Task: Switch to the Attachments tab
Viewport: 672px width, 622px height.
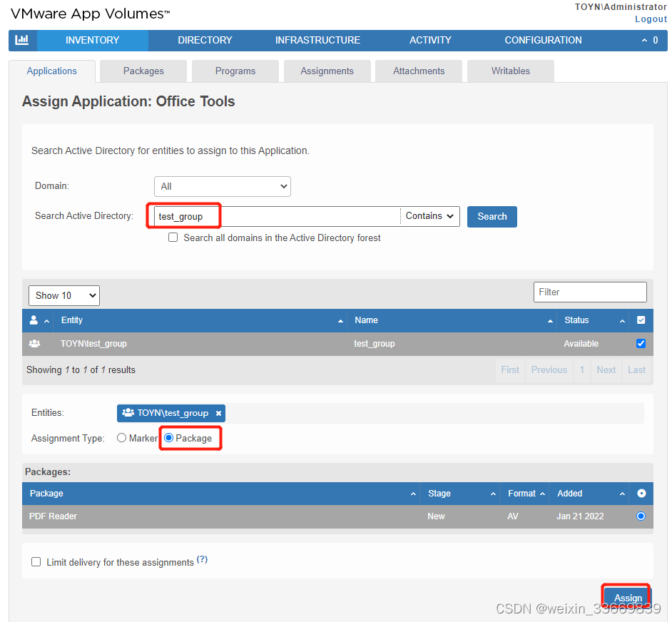Action: 419,71
